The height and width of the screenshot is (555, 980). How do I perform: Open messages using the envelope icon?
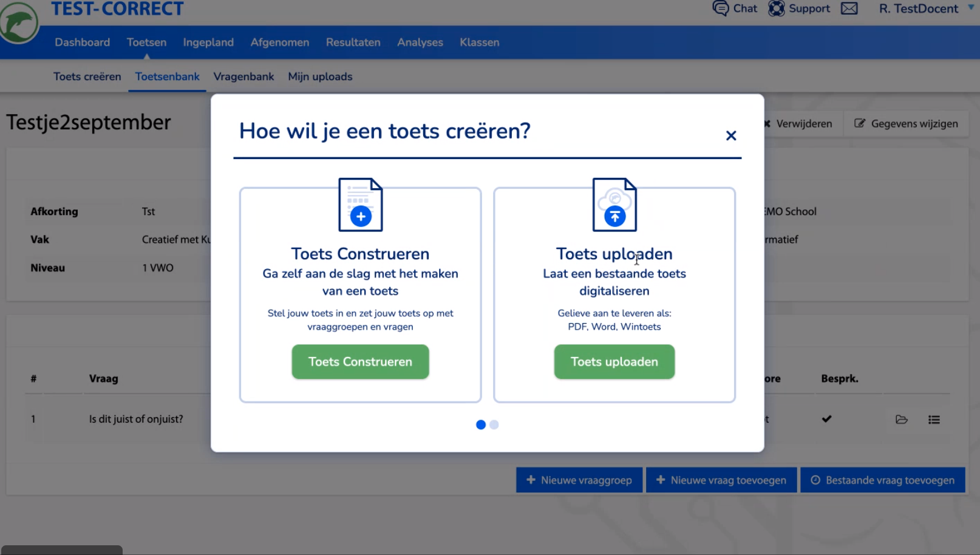pos(849,9)
